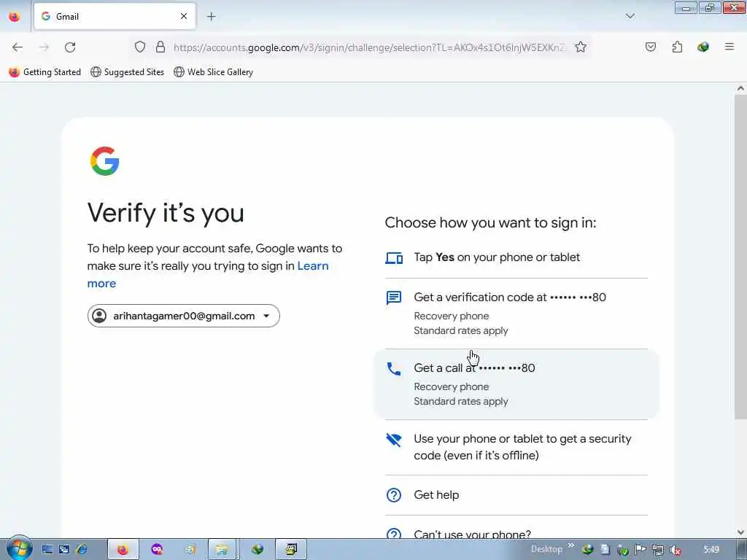The width and height of the screenshot is (747, 560).
Task: Click the offline security code icon
Action: tap(393, 440)
